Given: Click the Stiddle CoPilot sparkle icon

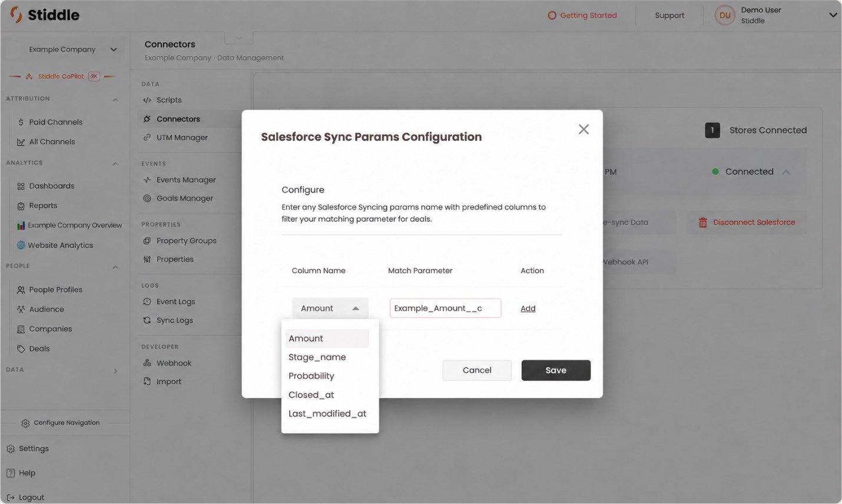Looking at the screenshot, I should point(29,77).
